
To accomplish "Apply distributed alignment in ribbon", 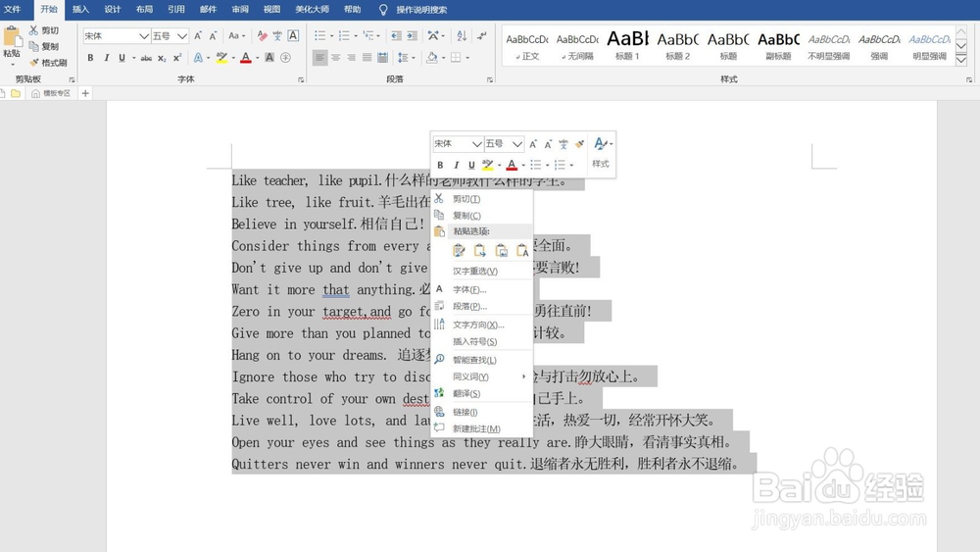I will pyautogui.click(x=382, y=58).
